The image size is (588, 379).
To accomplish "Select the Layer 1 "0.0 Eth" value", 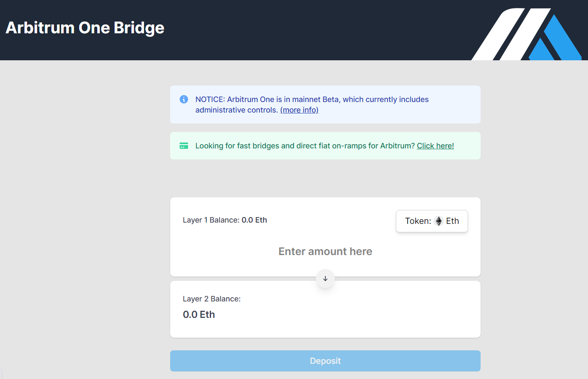I will [x=254, y=220].
